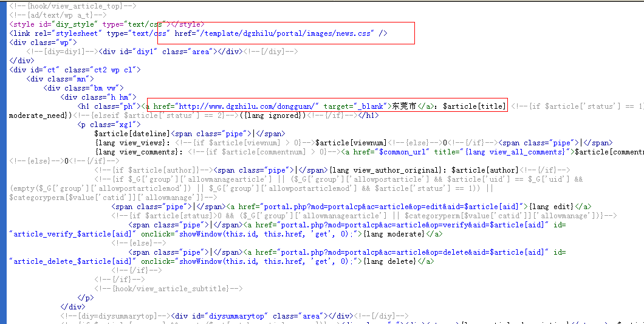This screenshot has width=644, height=324.
Task: Click the {lang view_all_comments} title value
Action: pos(515,152)
